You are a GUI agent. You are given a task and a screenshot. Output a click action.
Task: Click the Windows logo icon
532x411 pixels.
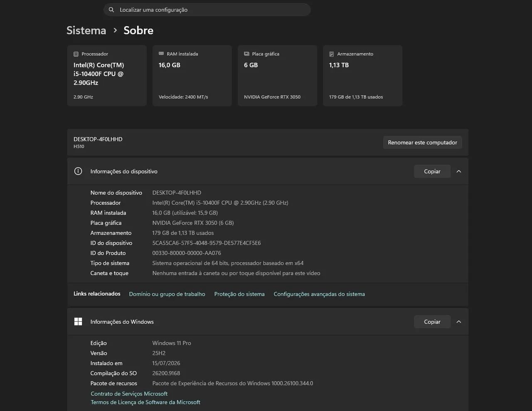pos(78,322)
